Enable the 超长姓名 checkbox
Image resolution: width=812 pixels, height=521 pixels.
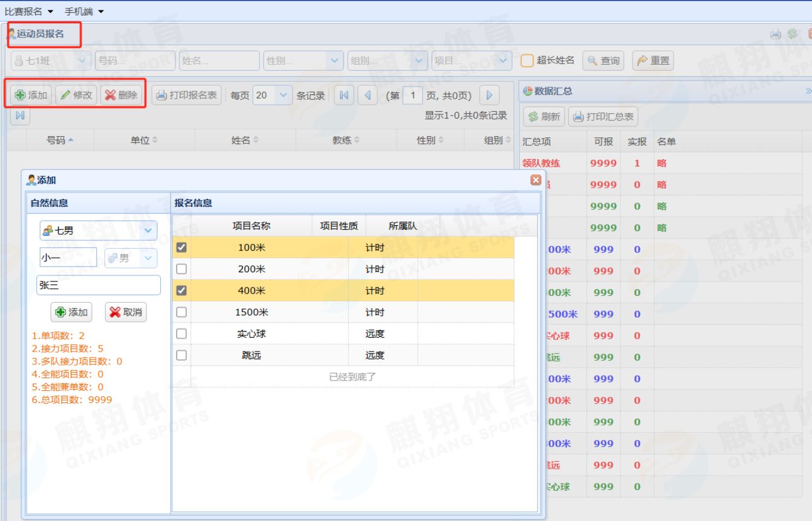pyautogui.click(x=527, y=61)
